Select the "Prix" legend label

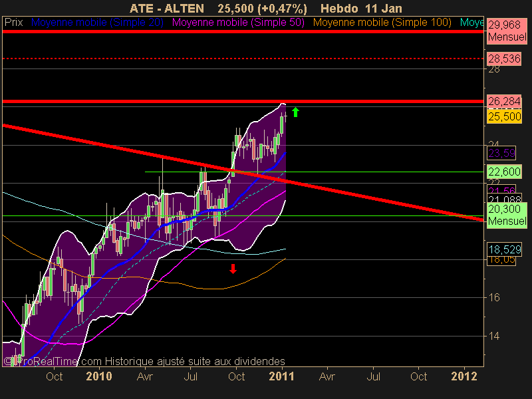click(x=13, y=23)
